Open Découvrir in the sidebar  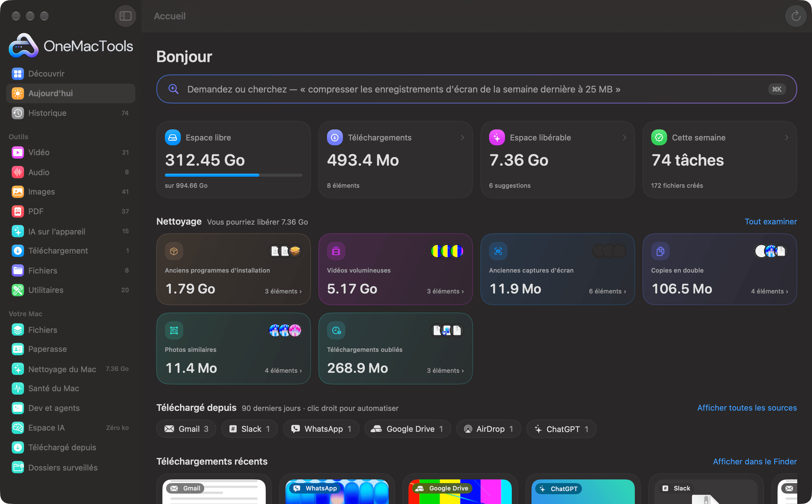tap(71, 74)
